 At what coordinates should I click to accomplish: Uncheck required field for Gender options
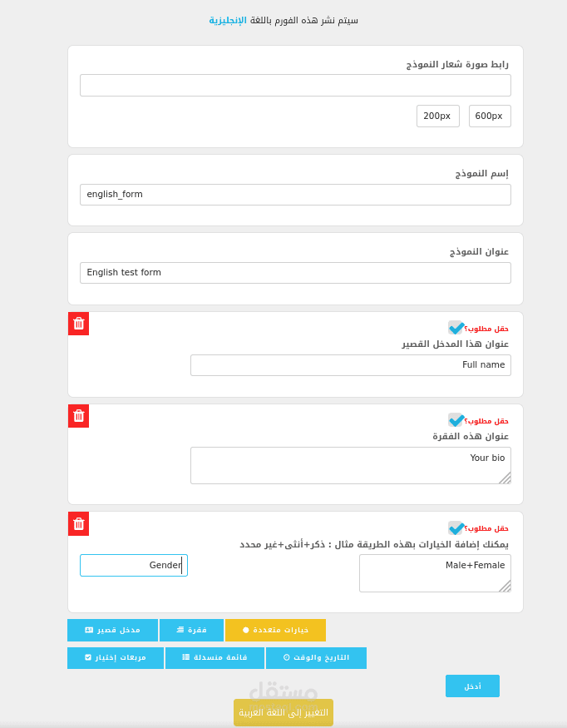click(456, 527)
